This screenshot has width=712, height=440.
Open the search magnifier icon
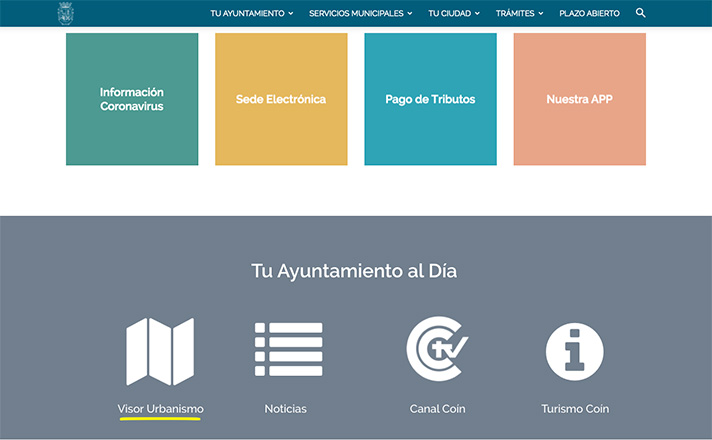(x=641, y=13)
